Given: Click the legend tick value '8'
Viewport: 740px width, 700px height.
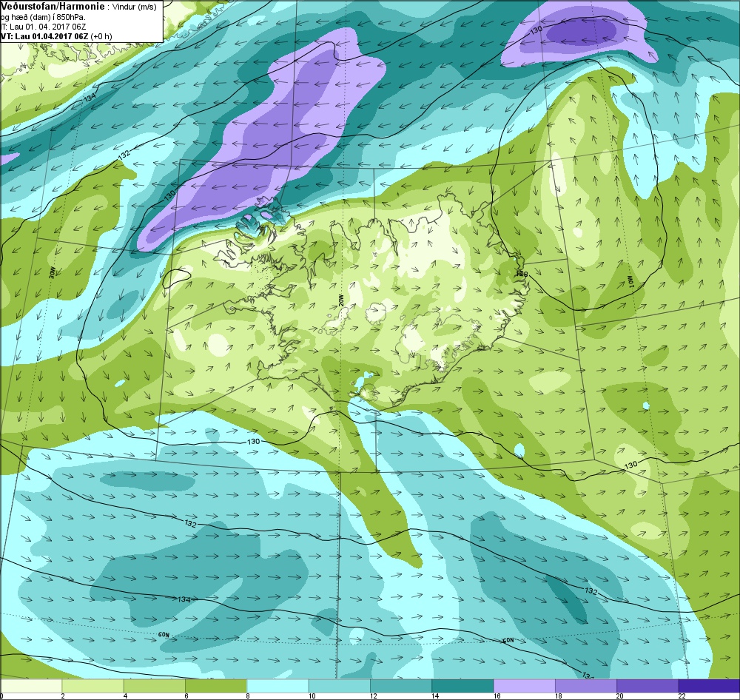Looking at the screenshot, I should pos(248,696).
